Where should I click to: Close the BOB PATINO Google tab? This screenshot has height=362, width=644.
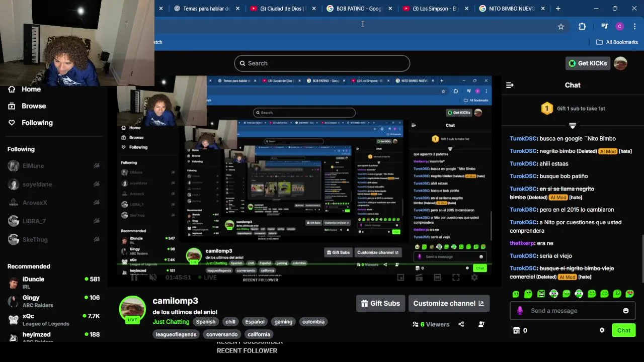point(390,9)
